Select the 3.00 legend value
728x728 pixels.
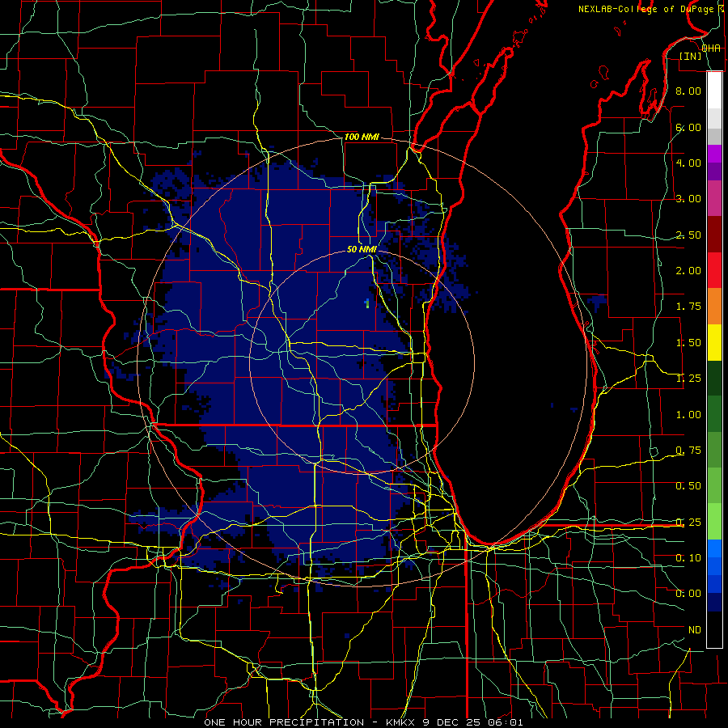[688, 199]
